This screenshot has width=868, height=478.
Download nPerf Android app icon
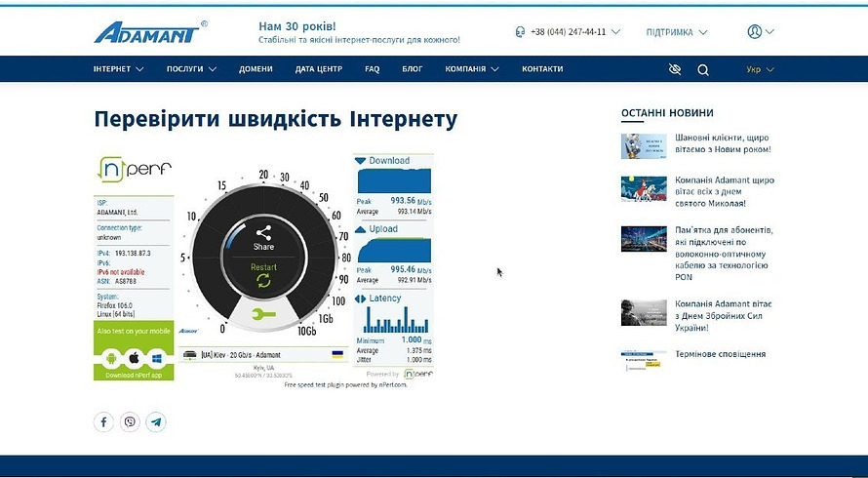point(111,358)
